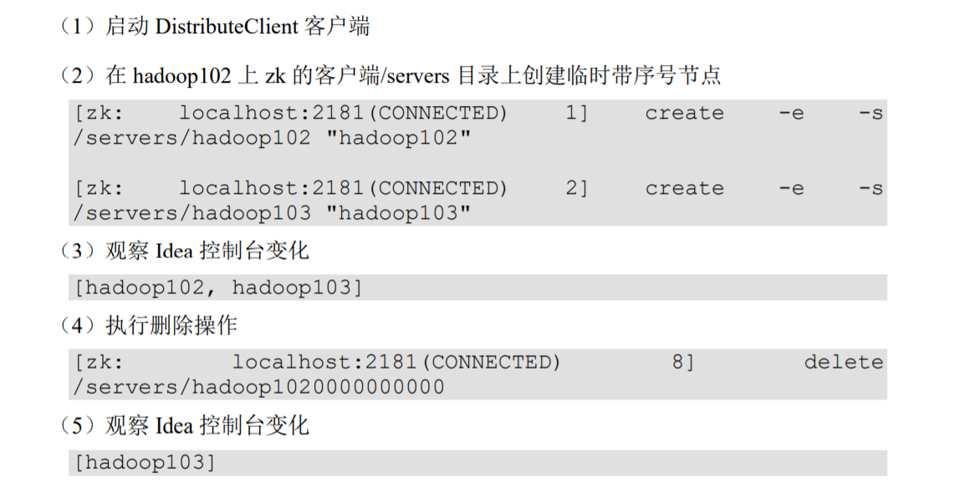This screenshot has width=980, height=488.
Task: Click localhost:2181(CONNECTED) in the delete command line
Action: pyautogui.click(x=396, y=363)
